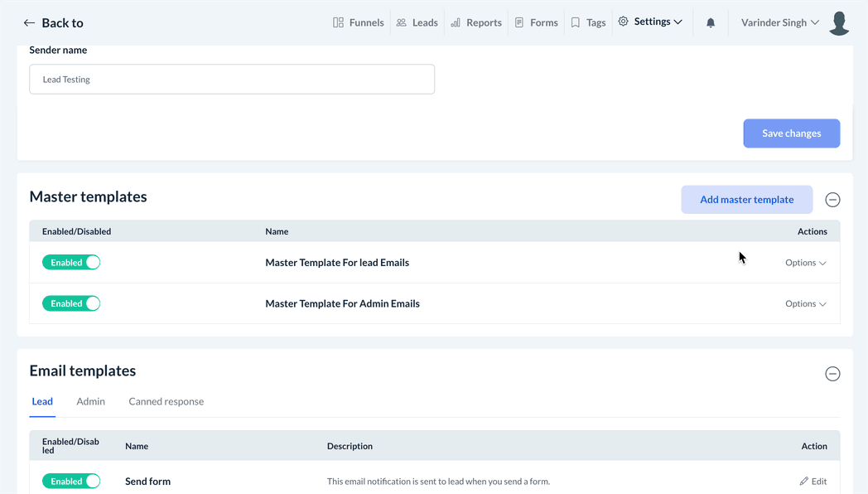Open the Canned response tab
The height and width of the screenshot is (494, 868).
(166, 402)
